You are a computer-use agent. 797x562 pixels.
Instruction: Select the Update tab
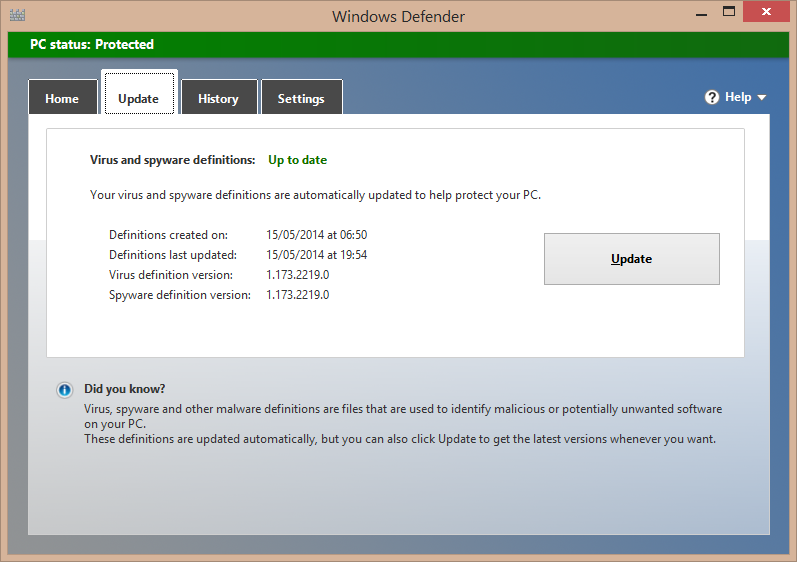coord(138,98)
